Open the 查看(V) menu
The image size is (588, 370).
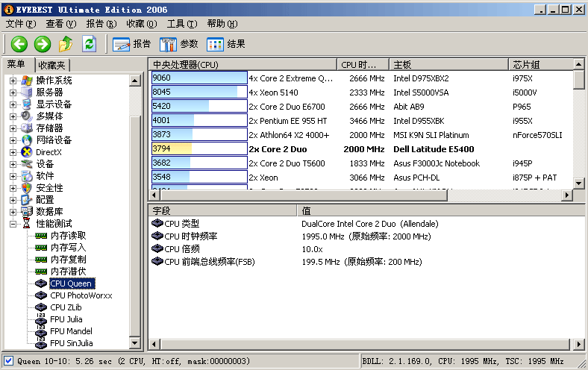(60, 24)
